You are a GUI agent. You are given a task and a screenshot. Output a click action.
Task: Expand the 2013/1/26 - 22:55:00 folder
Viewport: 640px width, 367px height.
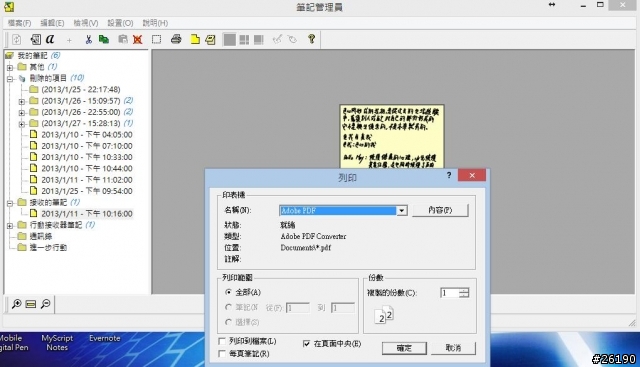coord(22,113)
